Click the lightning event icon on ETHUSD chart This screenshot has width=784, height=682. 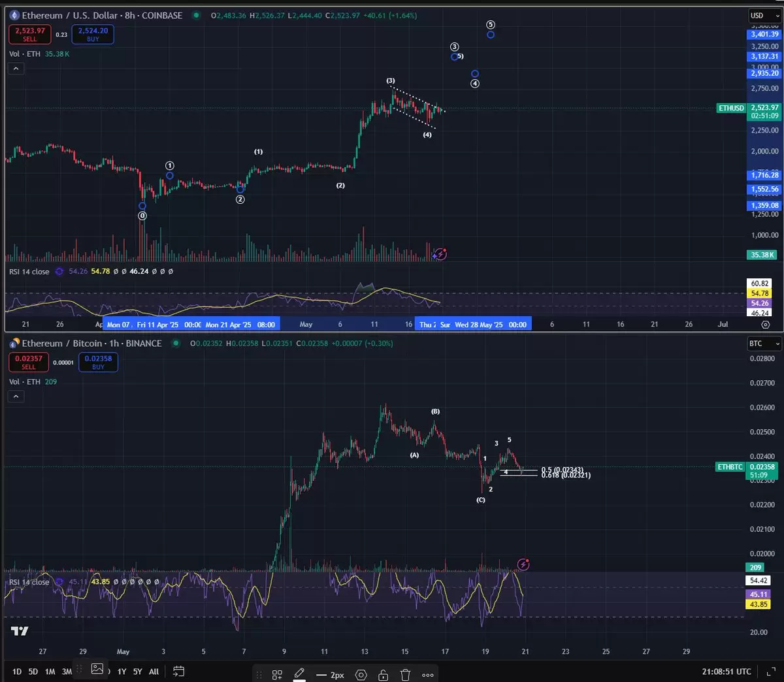tap(441, 253)
